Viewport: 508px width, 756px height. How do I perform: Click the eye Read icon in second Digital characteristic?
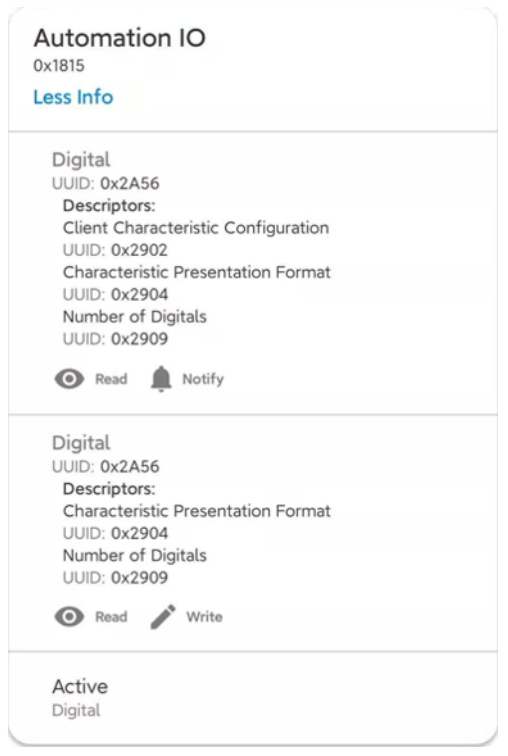point(69,616)
